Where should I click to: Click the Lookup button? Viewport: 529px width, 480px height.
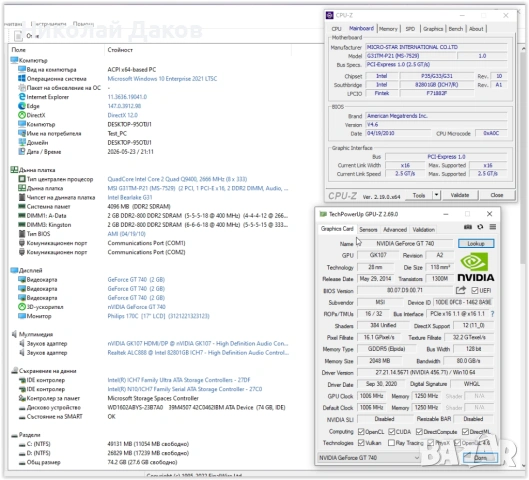(x=476, y=243)
